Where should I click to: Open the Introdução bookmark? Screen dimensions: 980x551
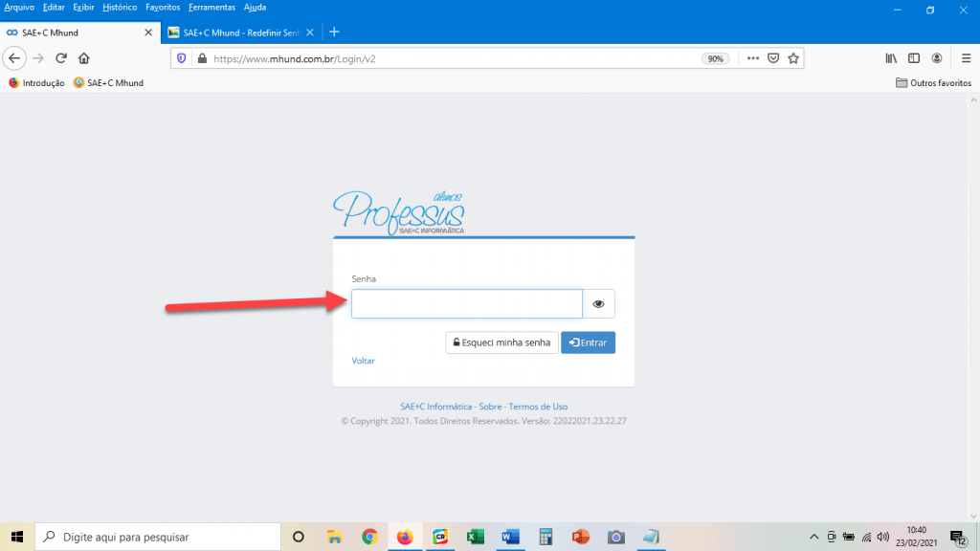(36, 83)
